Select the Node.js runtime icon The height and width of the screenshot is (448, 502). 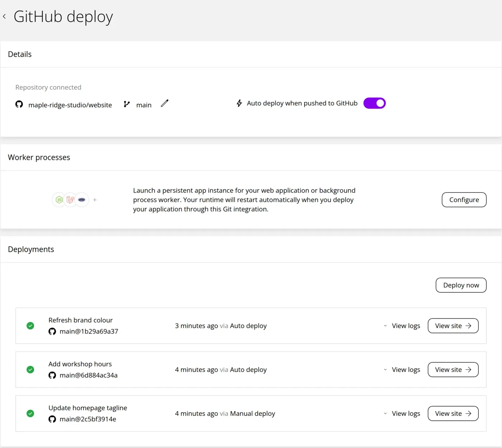tap(59, 200)
